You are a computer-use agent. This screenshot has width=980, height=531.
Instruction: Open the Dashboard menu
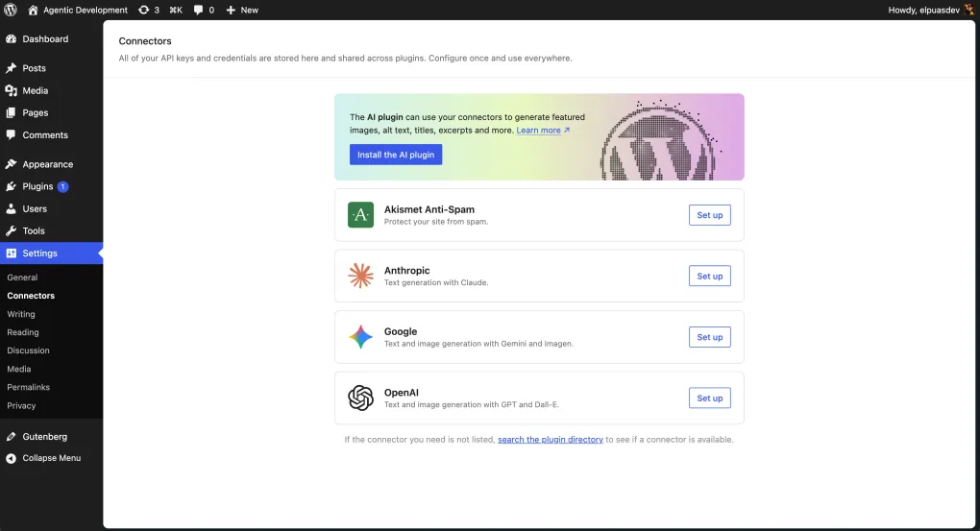[51, 38]
